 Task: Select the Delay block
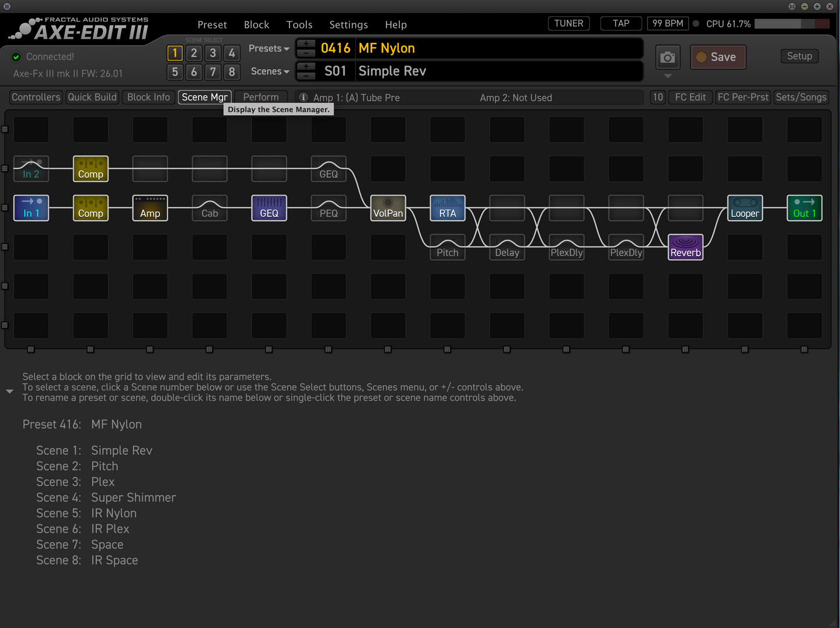pos(507,247)
